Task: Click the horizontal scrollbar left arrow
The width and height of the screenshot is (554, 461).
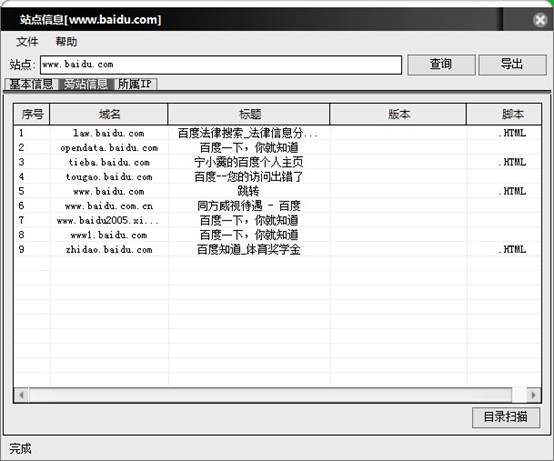Action: click(22, 395)
